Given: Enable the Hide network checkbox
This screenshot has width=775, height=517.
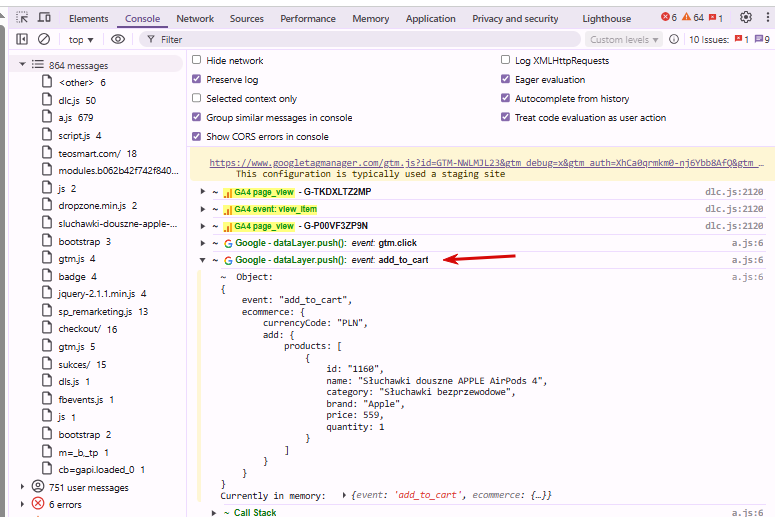Looking at the screenshot, I should 197,61.
